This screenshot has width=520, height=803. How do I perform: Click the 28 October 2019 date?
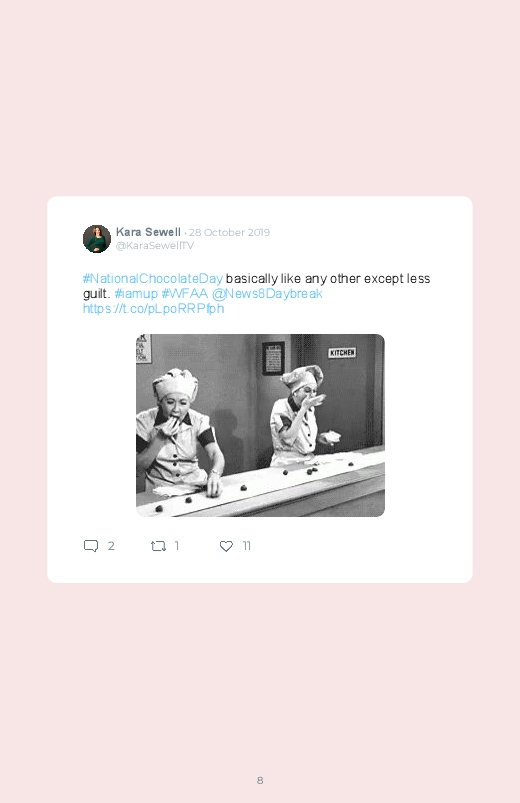pos(229,233)
